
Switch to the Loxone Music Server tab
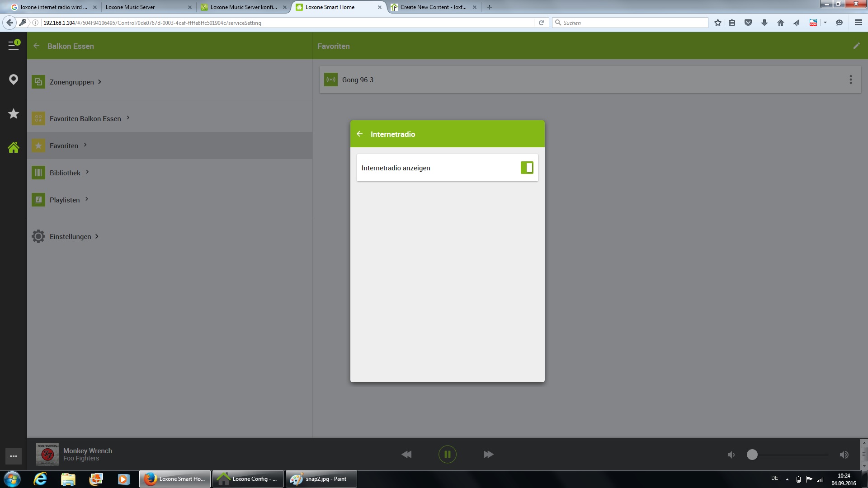tap(130, 7)
